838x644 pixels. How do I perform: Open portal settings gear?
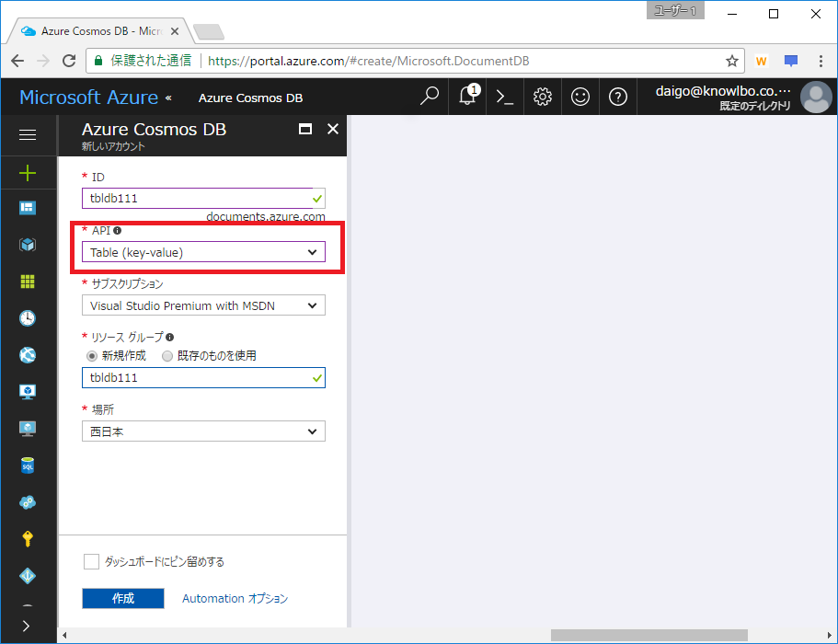[x=543, y=97]
